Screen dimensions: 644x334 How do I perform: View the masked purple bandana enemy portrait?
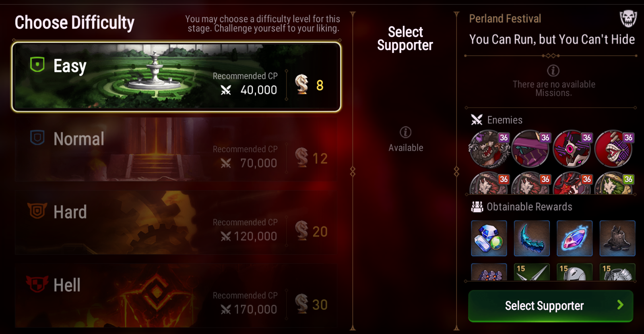tap(530, 149)
